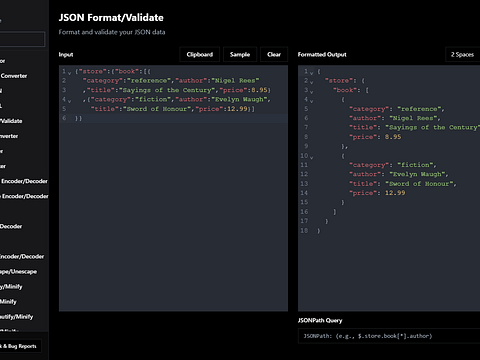
Task: Click output line 8 "price": 8.95
Action: (x=375, y=137)
